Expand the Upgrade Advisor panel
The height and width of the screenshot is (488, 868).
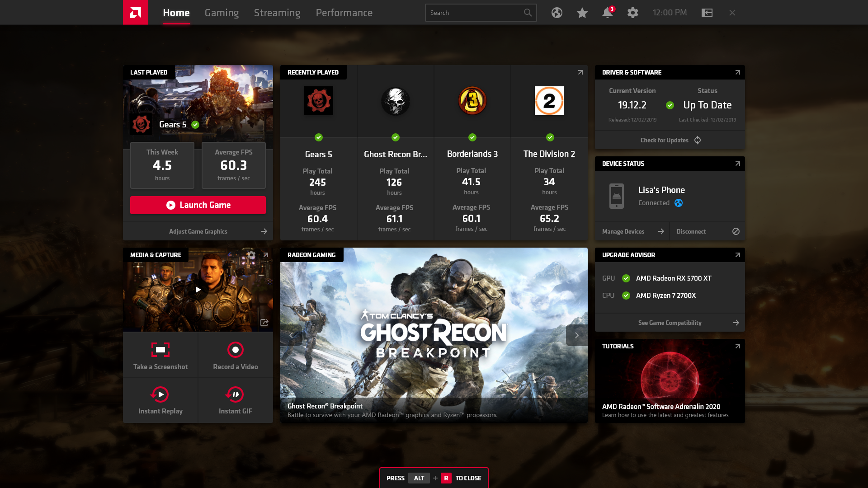[x=737, y=254]
